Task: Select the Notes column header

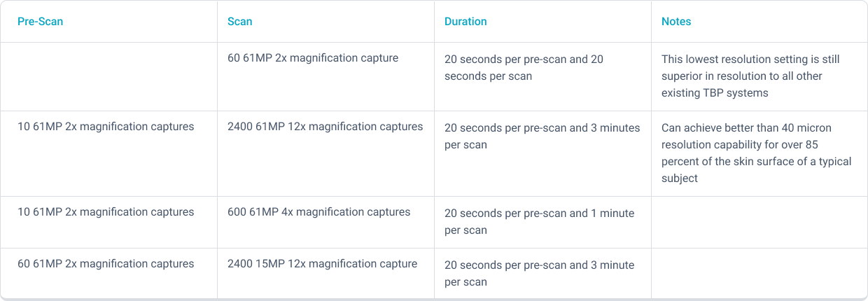Action: (x=676, y=22)
